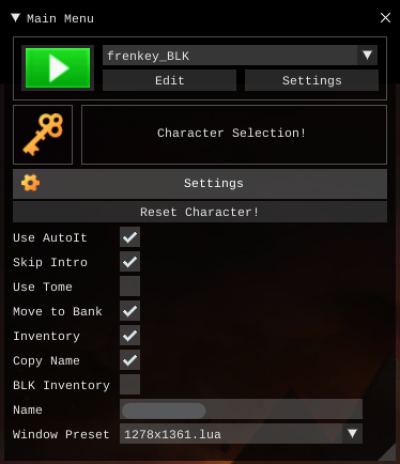This screenshot has height=464, width=400.
Task: Close the Main Menu window
Action: pos(385,18)
